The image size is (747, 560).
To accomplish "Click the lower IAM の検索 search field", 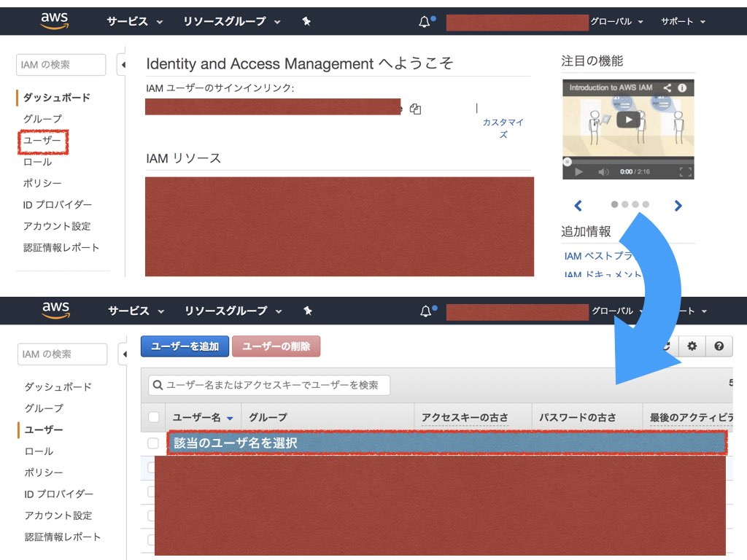I will click(63, 354).
